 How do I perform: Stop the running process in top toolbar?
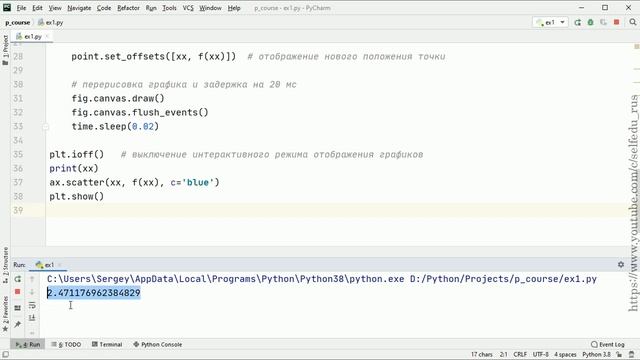pyautogui.click(x=616, y=22)
